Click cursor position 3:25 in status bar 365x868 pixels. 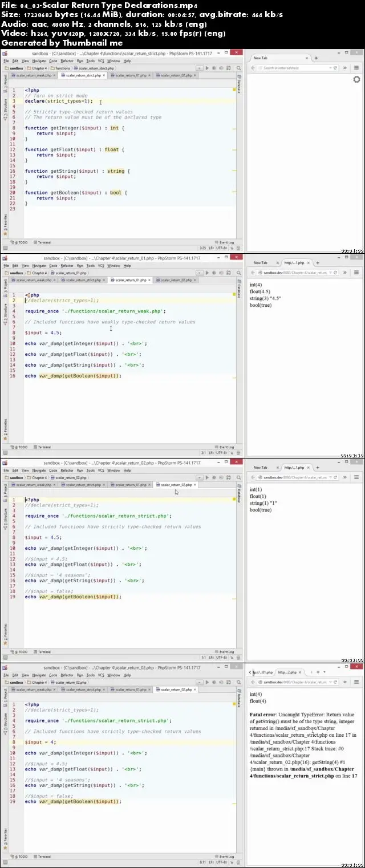pos(203,248)
